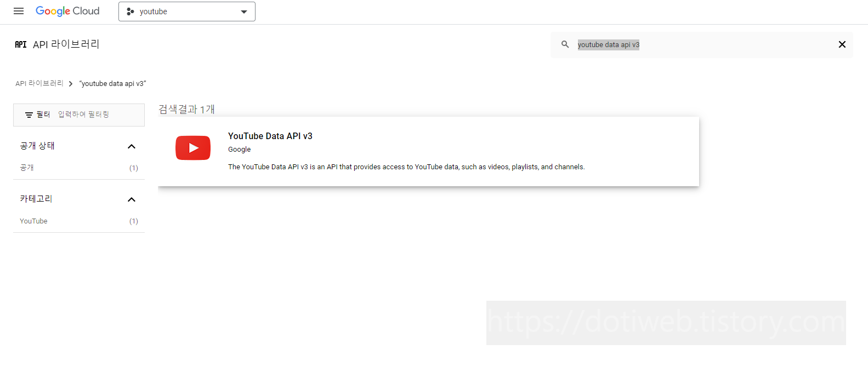Open the hamburger navigation menu
The width and height of the screenshot is (868, 367).
pyautogui.click(x=19, y=11)
